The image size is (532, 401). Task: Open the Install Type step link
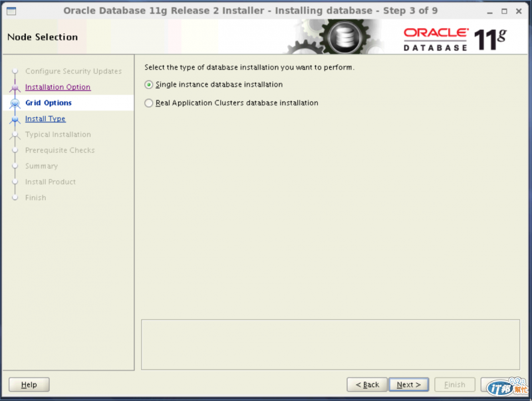(45, 119)
